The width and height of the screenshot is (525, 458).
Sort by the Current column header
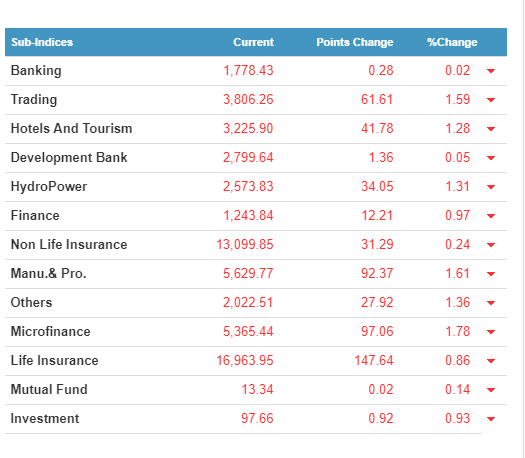(x=253, y=42)
